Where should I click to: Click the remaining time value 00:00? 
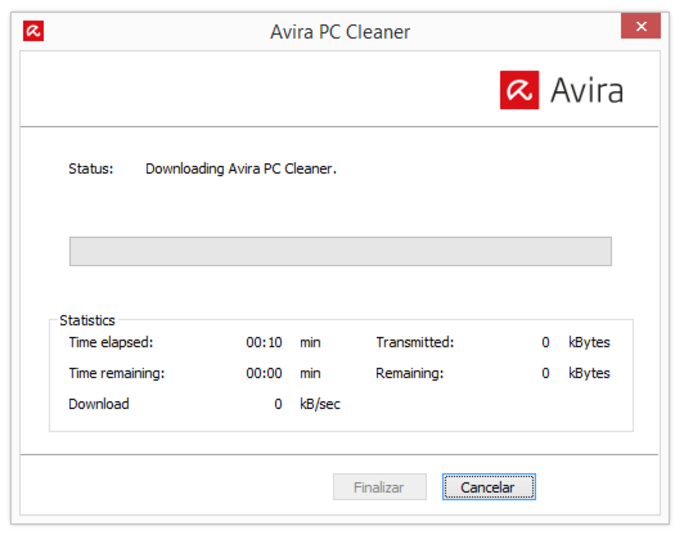264,374
